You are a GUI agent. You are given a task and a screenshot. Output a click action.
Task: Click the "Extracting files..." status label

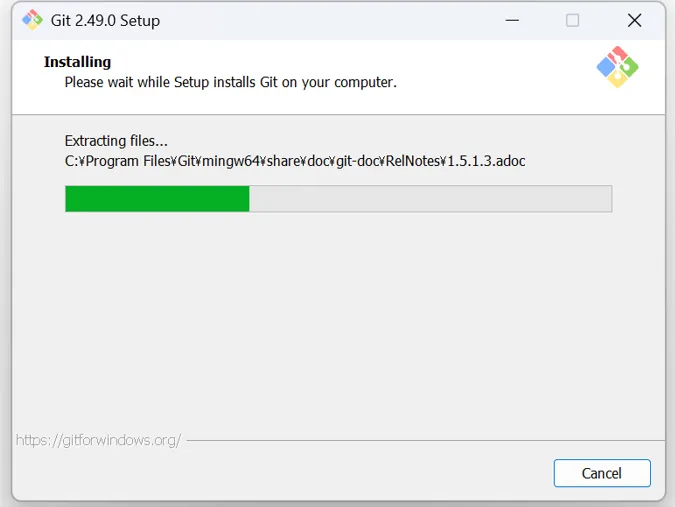tap(116, 141)
